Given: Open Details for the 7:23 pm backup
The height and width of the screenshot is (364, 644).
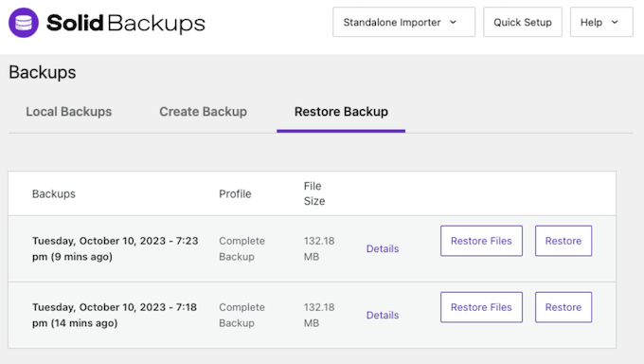Looking at the screenshot, I should coord(383,249).
